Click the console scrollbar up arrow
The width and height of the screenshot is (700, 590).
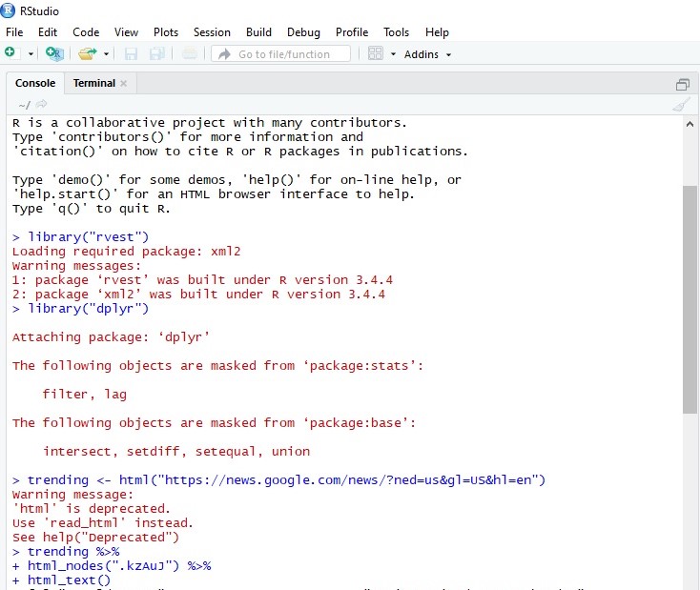click(690, 124)
